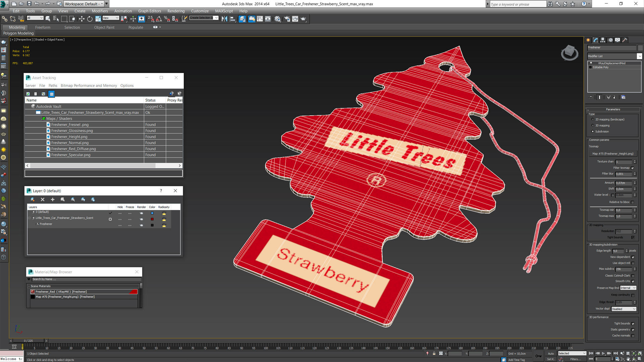The image size is (644, 362).
Task: Click the Unlink Selection tool
Action: point(12,19)
